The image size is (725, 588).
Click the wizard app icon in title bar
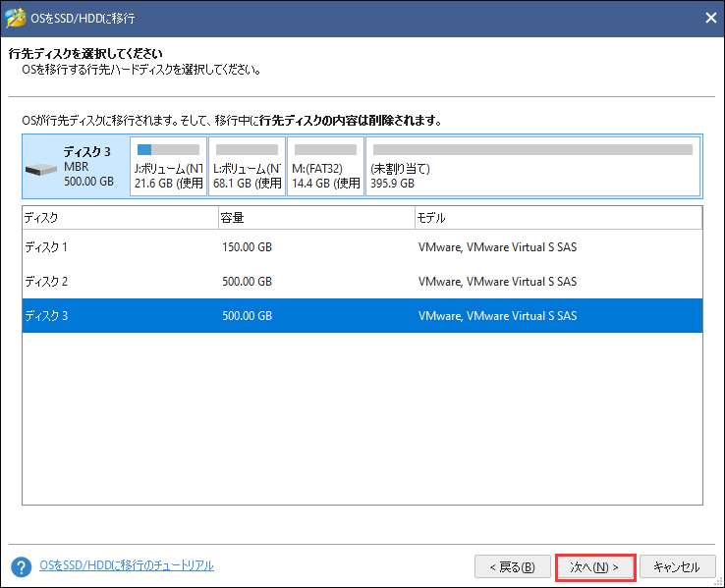click(x=15, y=18)
